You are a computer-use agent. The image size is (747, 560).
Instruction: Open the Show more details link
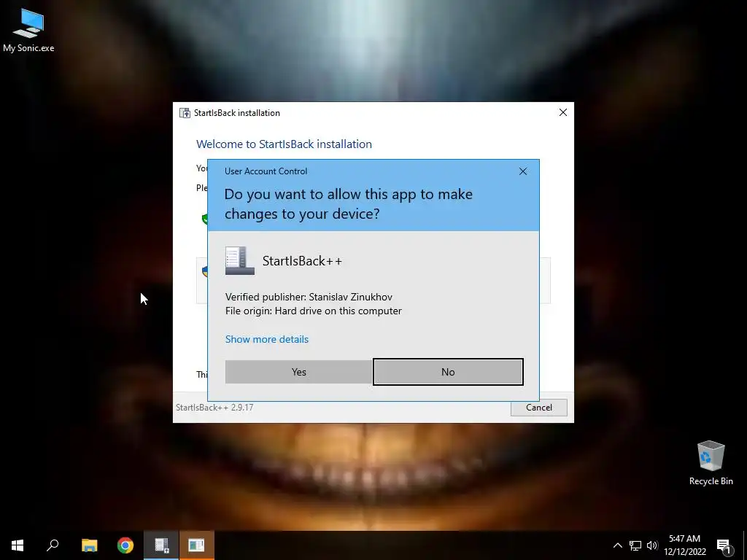tap(267, 339)
